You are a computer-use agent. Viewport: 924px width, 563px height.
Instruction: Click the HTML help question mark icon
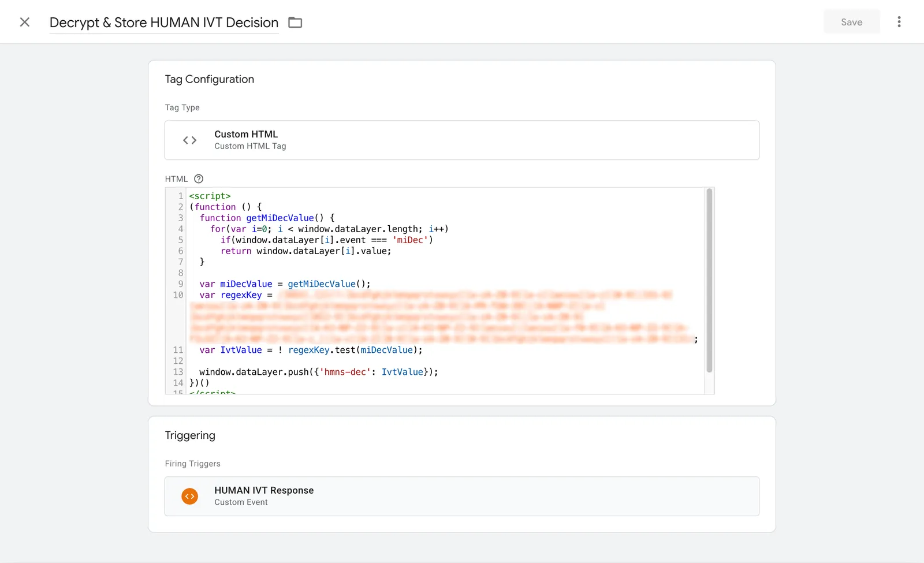pyautogui.click(x=199, y=179)
